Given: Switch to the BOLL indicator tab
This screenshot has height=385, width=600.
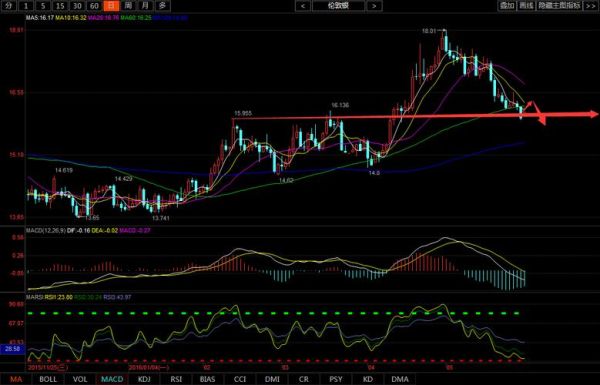Looking at the screenshot, I should click(48, 379).
